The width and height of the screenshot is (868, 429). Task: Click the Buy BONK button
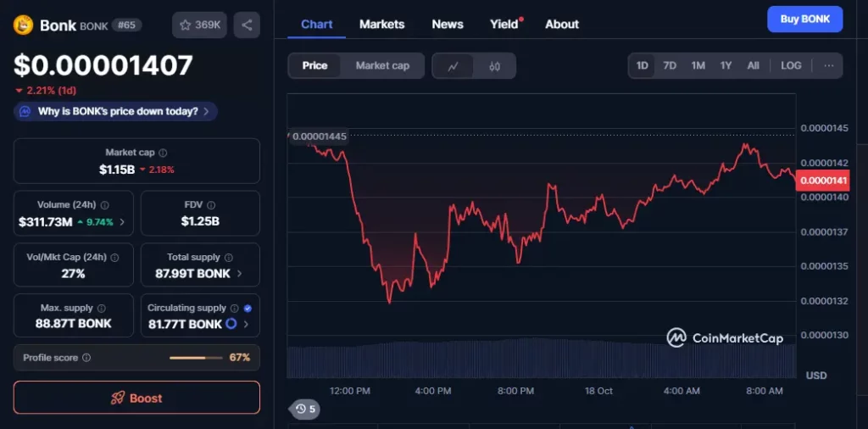(x=804, y=19)
